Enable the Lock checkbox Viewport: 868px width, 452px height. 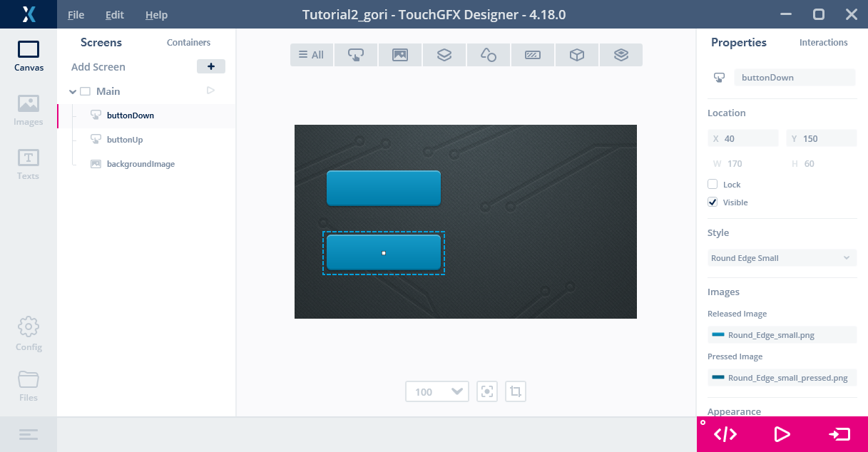pyautogui.click(x=713, y=184)
